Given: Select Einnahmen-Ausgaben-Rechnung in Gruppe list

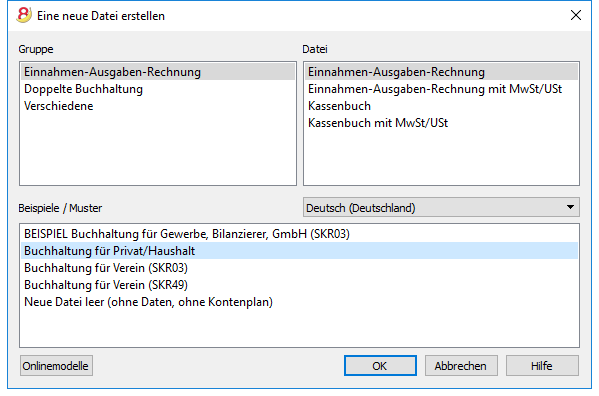Looking at the screenshot, I should [158, 72].
